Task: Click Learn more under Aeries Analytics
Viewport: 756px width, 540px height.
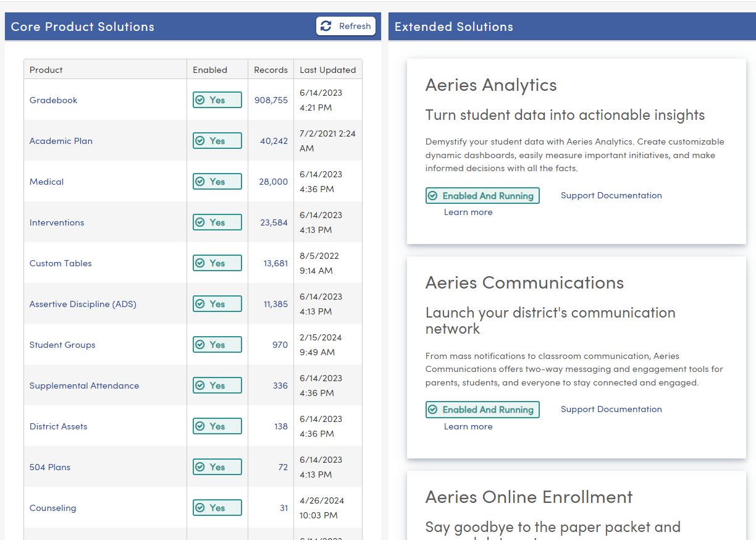Action: click(x=468, y=212)
